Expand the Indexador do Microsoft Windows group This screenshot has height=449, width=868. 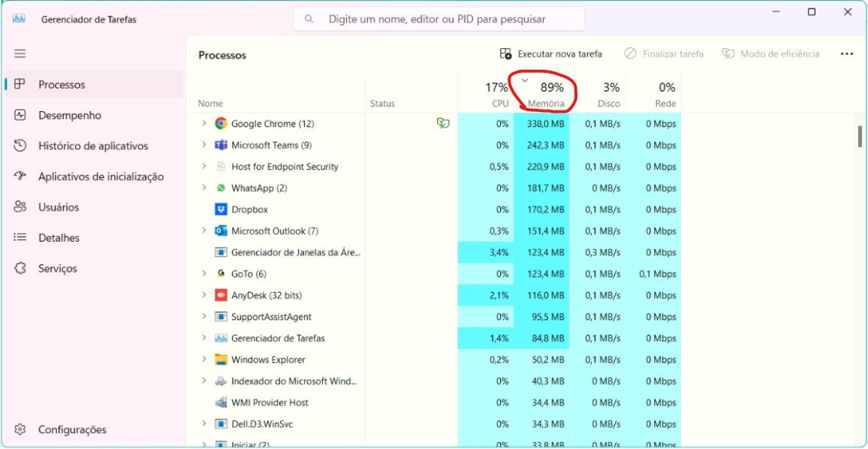(203, 381)
